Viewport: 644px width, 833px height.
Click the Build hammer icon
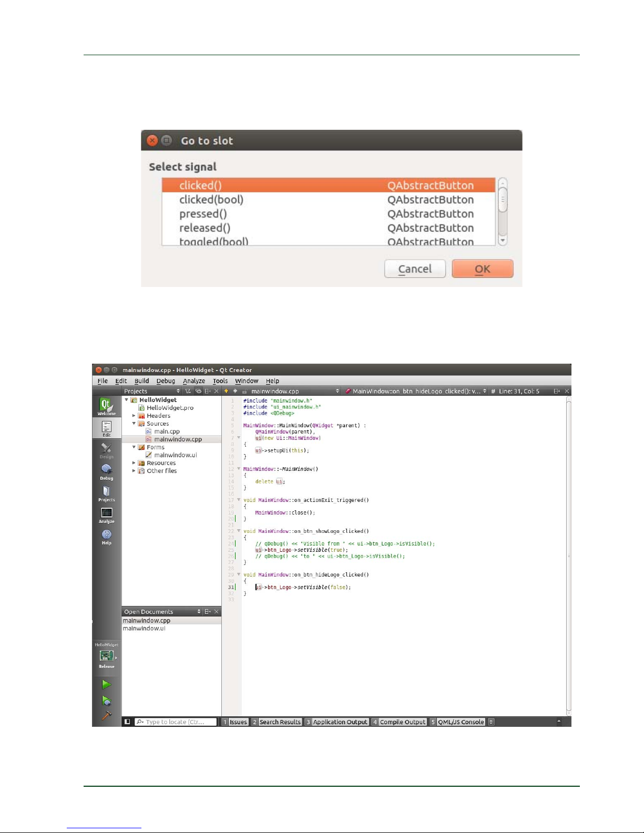pos(106,715)
